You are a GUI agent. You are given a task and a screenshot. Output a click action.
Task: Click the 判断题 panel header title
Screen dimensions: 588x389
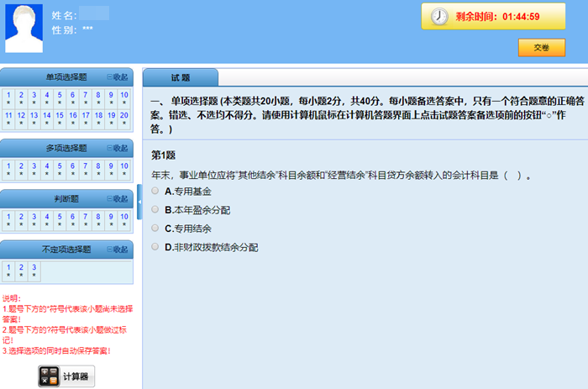pos(66,199)
